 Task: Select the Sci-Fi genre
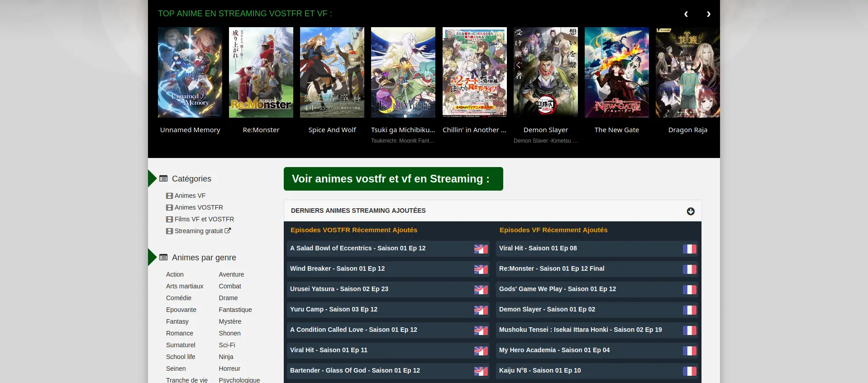click(227, 345)
